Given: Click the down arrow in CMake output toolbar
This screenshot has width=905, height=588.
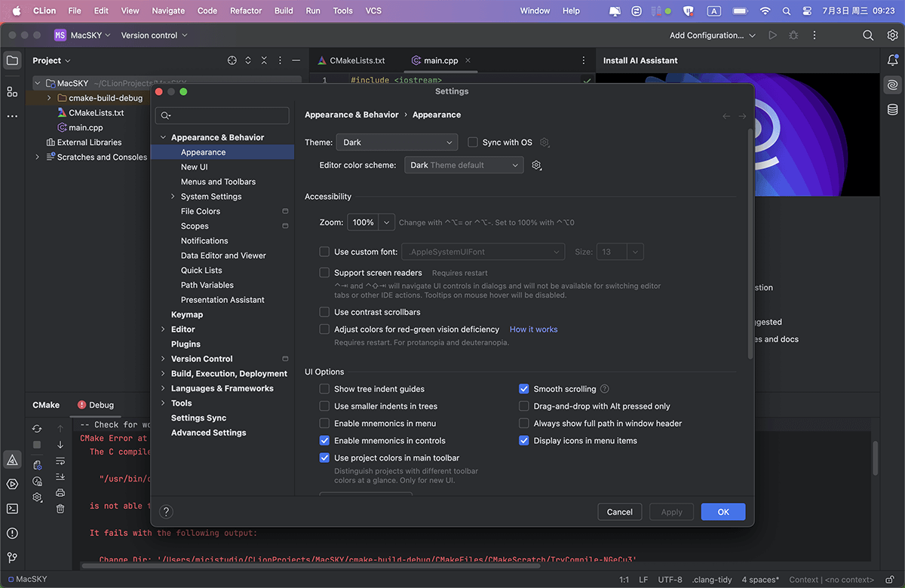Looking at the screenshot, I should point(60,445).
